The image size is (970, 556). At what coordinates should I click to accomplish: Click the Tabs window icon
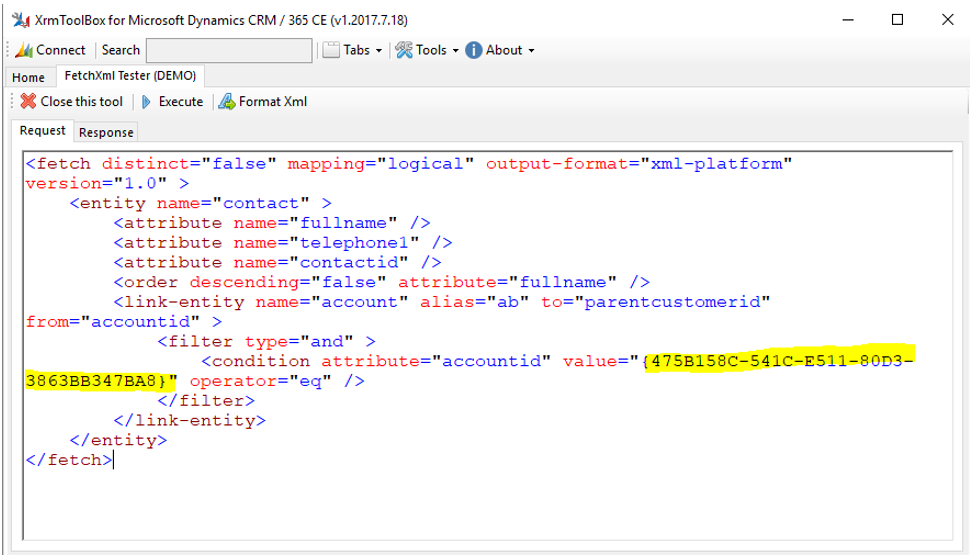tap(332, 50)
